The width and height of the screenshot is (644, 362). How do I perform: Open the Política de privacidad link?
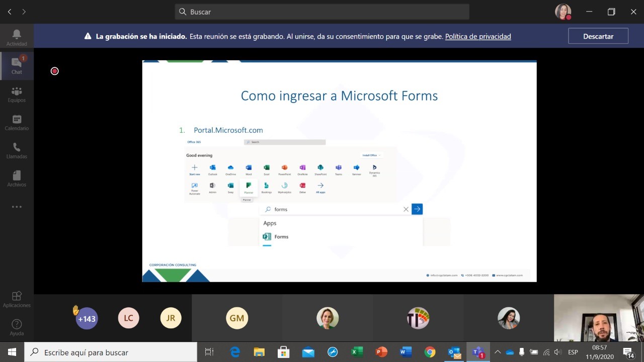(x=478, y=36)
